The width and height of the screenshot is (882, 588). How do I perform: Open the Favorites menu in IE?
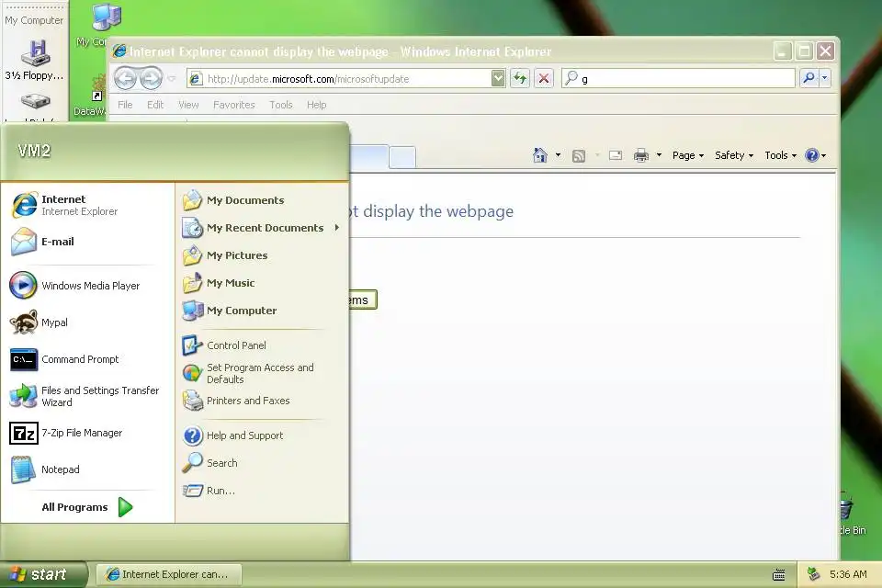point(234,105)
